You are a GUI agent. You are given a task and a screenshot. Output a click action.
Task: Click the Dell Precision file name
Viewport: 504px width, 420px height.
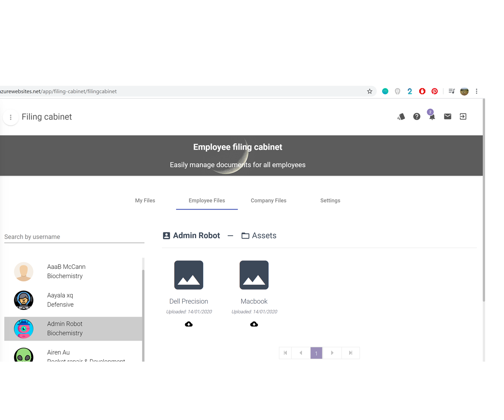click(x=189, y=301)
